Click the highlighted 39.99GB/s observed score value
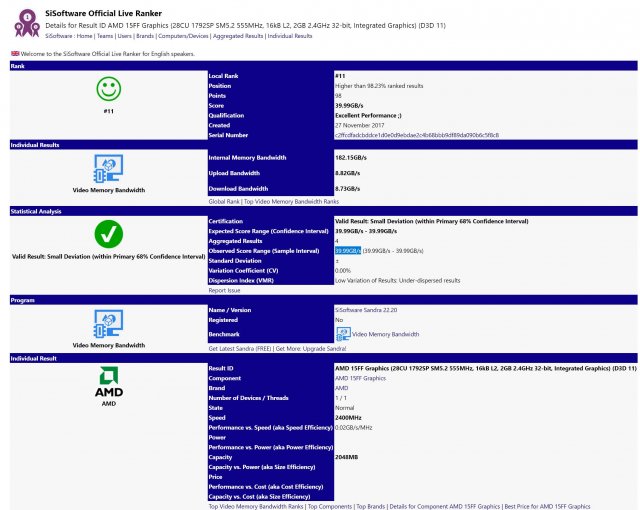The image size is (640, 510). [348, 251]
